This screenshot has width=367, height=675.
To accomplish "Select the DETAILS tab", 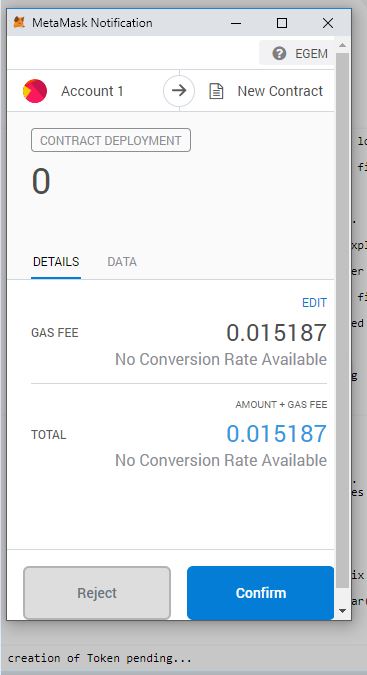I will coord(56,262).
